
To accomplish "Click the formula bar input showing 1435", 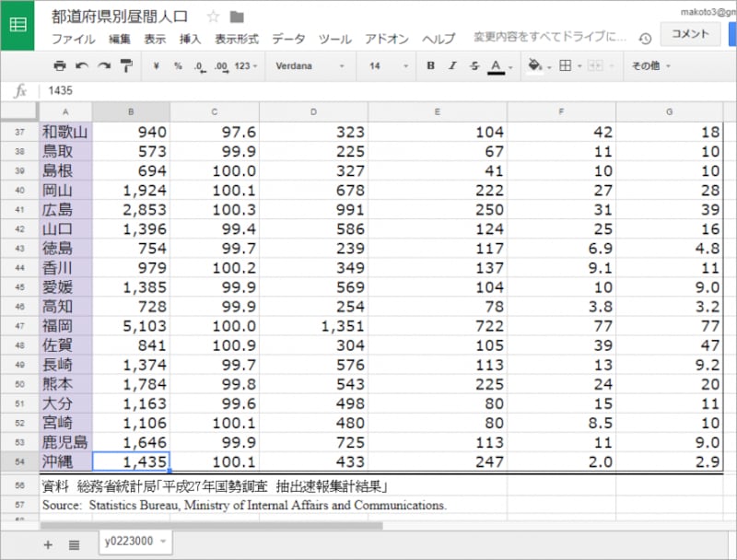I will pos(368,91).
